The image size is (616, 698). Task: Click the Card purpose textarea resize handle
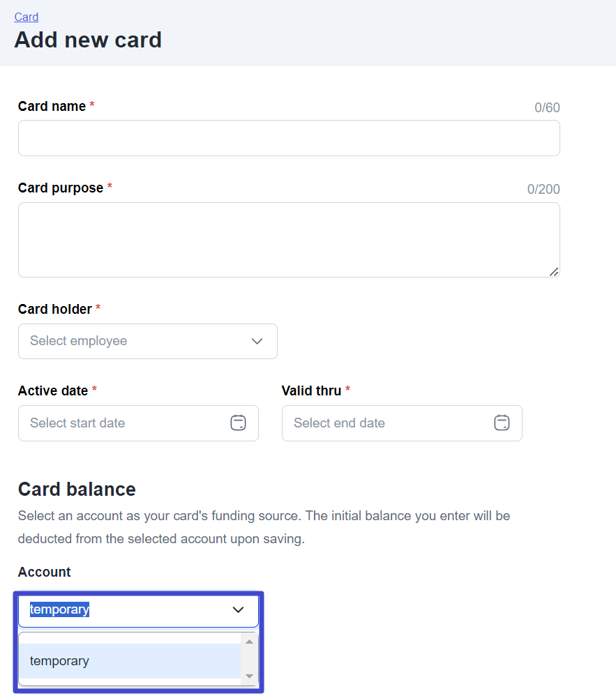pyautogui.click(x=554, y=272)
